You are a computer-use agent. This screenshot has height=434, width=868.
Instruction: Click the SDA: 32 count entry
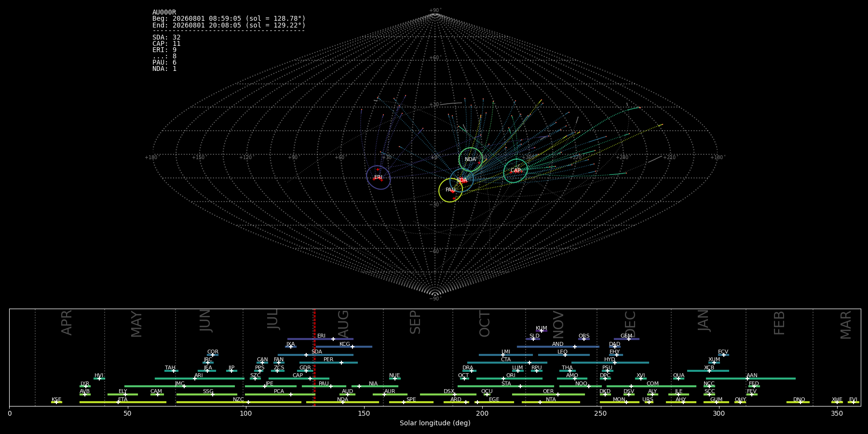[166, 38]
